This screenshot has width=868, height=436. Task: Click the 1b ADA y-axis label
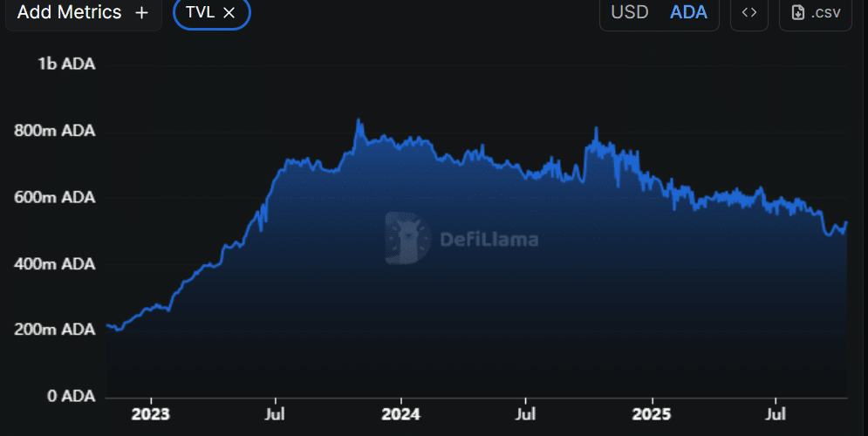click(65, 65)
